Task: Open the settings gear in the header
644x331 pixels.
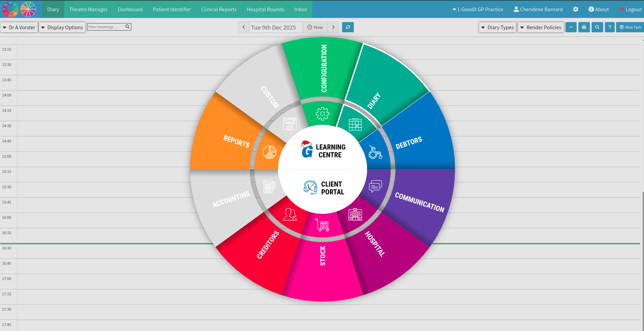Action: coord(576,9)
